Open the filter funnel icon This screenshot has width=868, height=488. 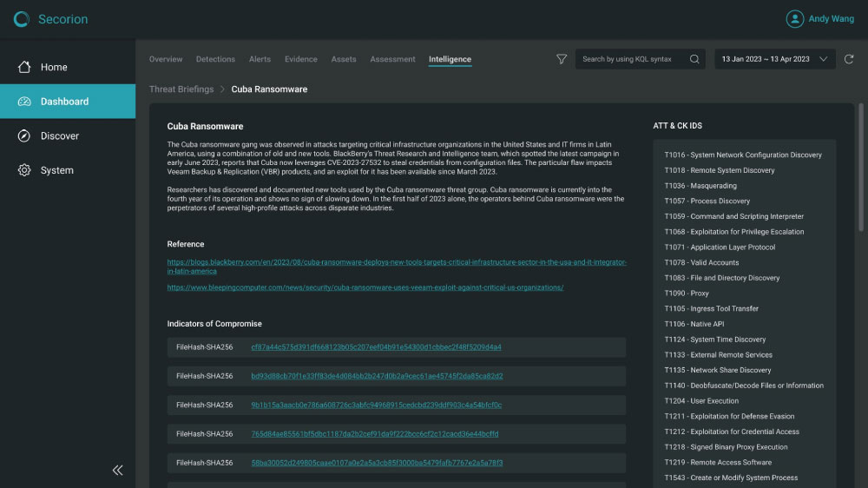[x=562, y=59]
